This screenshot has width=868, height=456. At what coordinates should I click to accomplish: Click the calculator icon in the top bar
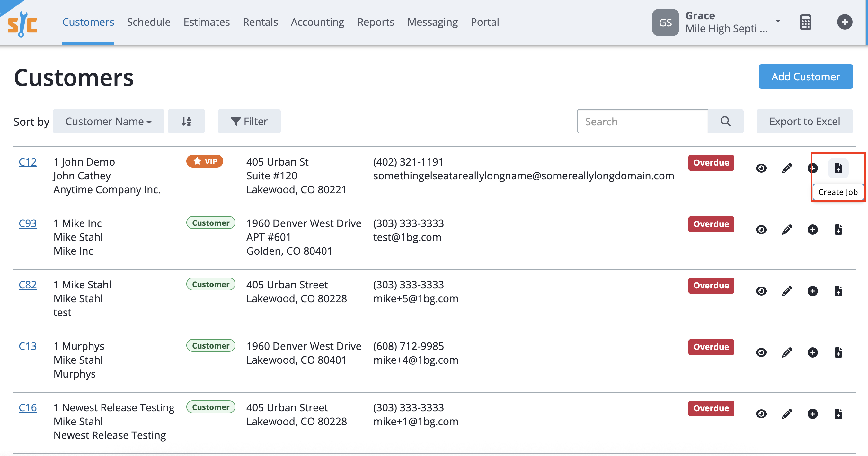806,22
